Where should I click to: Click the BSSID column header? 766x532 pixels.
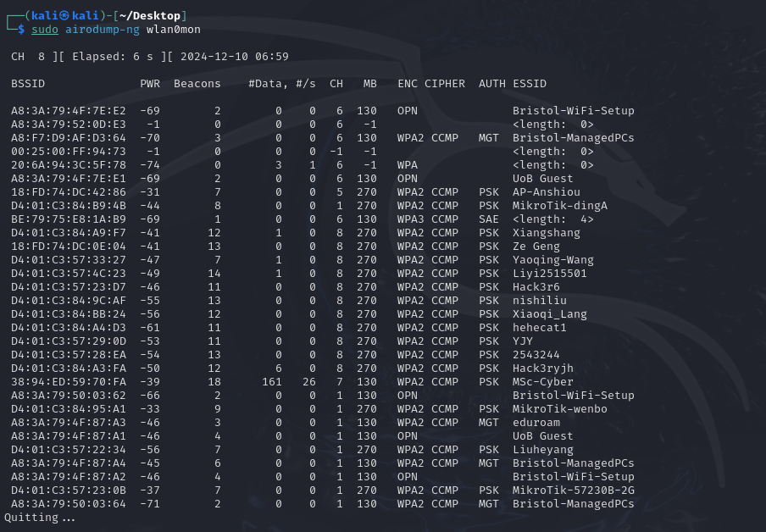pyautogui.click(x=28, y=84)
